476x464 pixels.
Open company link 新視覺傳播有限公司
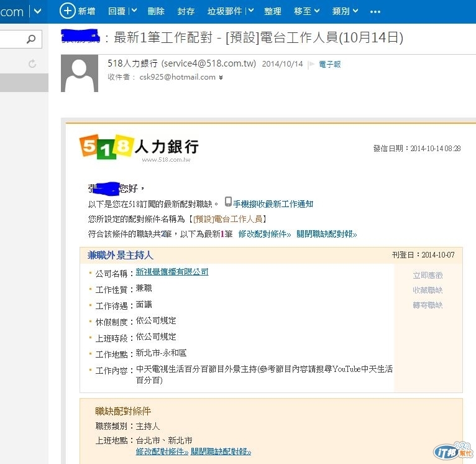(x=172, y=272)
